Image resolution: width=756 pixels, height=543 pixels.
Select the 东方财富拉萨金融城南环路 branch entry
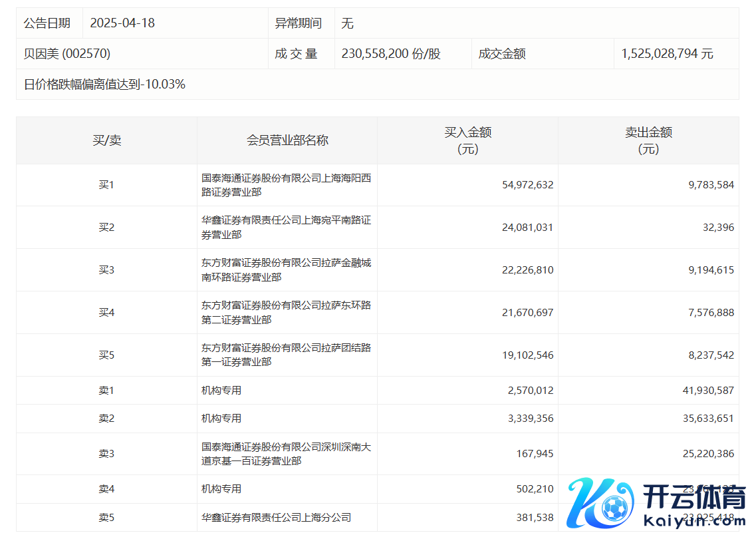pos(286,270)
